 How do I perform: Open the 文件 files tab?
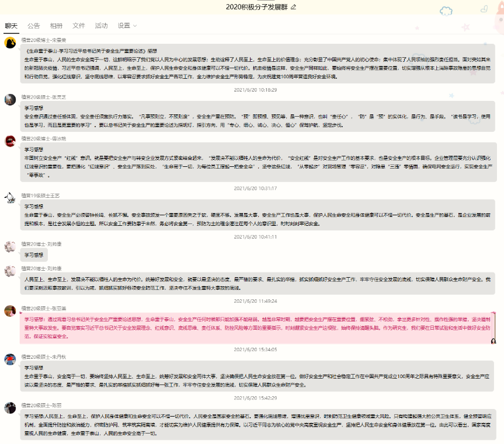click(79, 26)
